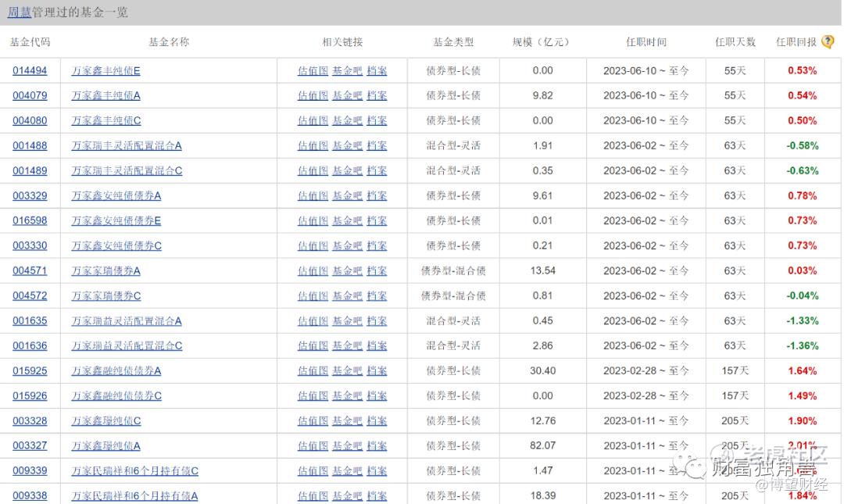
Task: Open fund code 004080 link
Action: 30,120
